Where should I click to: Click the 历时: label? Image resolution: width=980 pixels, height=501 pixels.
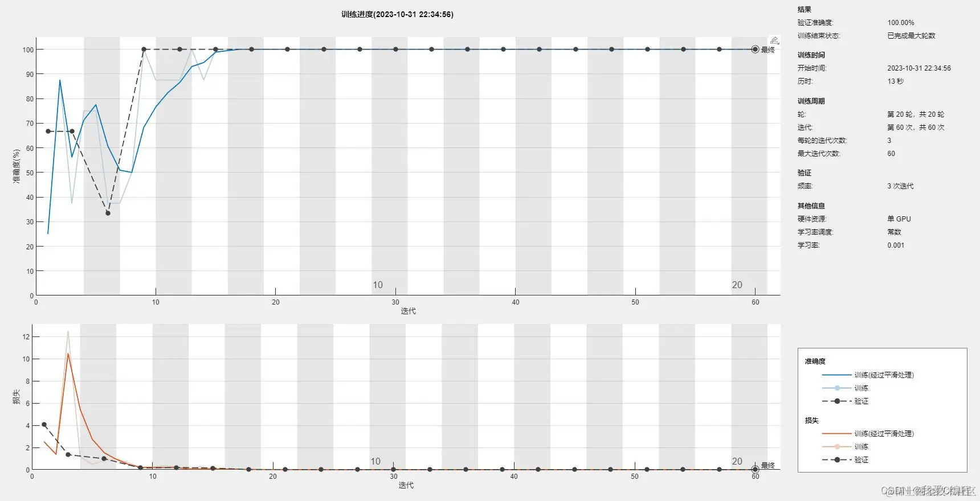(x=805, y=81)
